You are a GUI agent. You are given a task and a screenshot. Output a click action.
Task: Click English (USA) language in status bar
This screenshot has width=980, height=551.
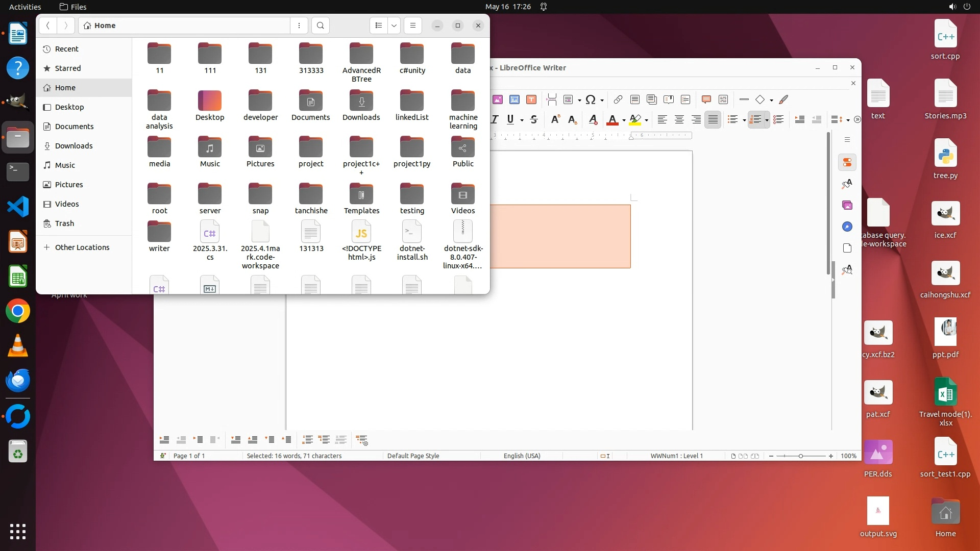click(x=522, y=456)
